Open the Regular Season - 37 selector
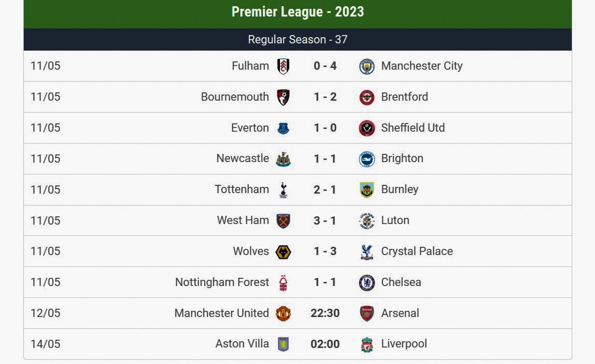The image size is (595, 364). point(297,39)
